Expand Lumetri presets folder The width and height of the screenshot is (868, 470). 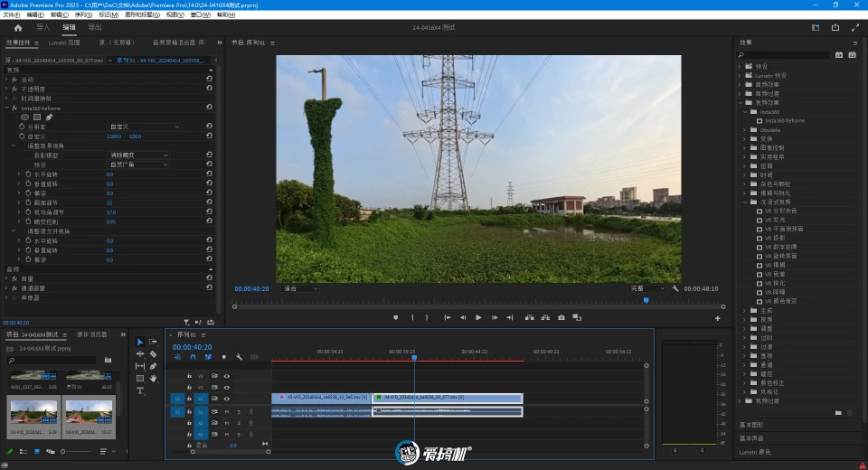point(741,75)
